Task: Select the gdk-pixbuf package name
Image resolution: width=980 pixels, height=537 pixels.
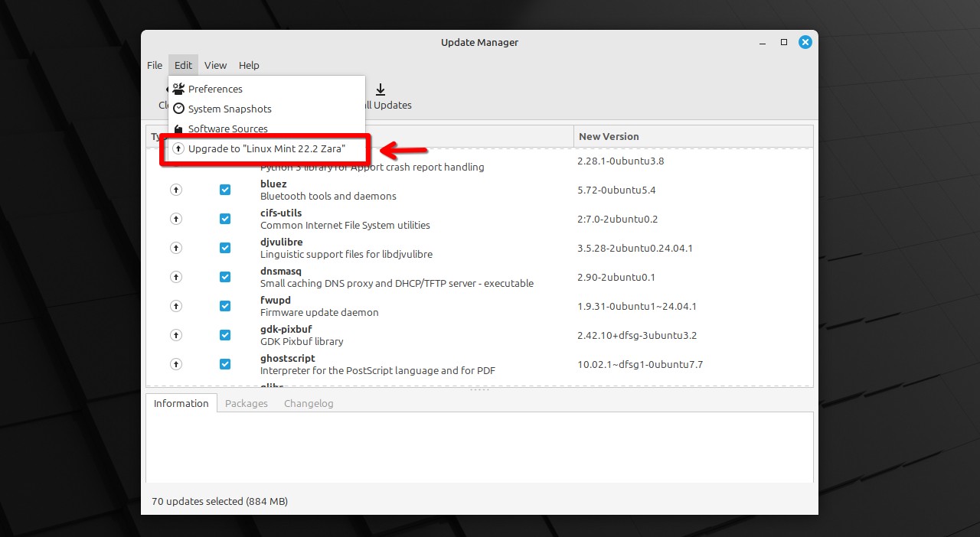Action: 286,330
